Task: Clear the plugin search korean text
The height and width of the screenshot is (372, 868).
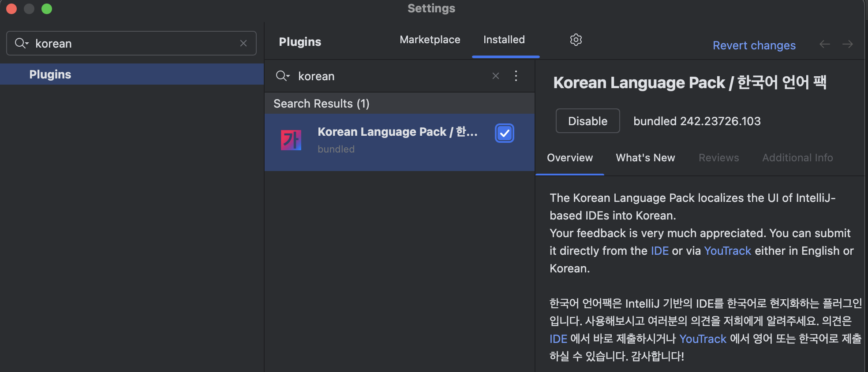Action: point(496,76)
